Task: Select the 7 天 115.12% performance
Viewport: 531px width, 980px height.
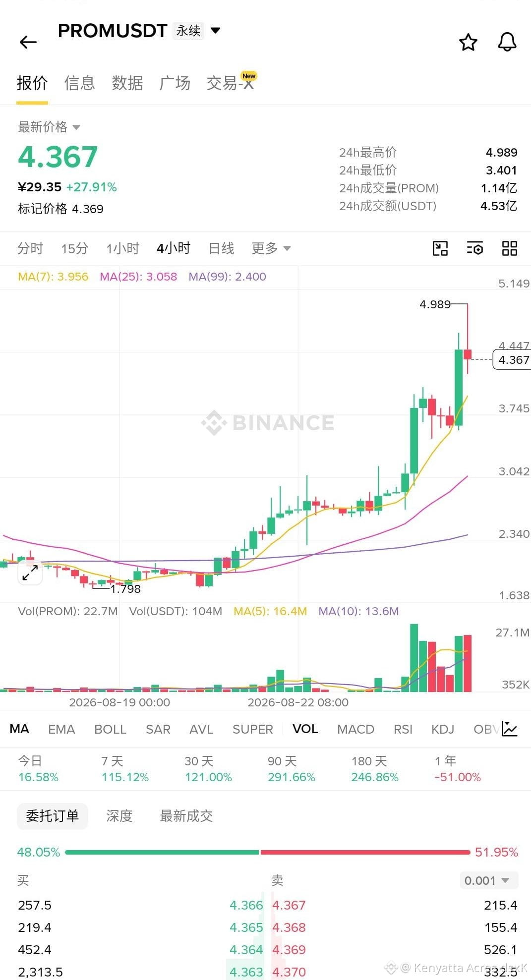Action: [125, 769]
